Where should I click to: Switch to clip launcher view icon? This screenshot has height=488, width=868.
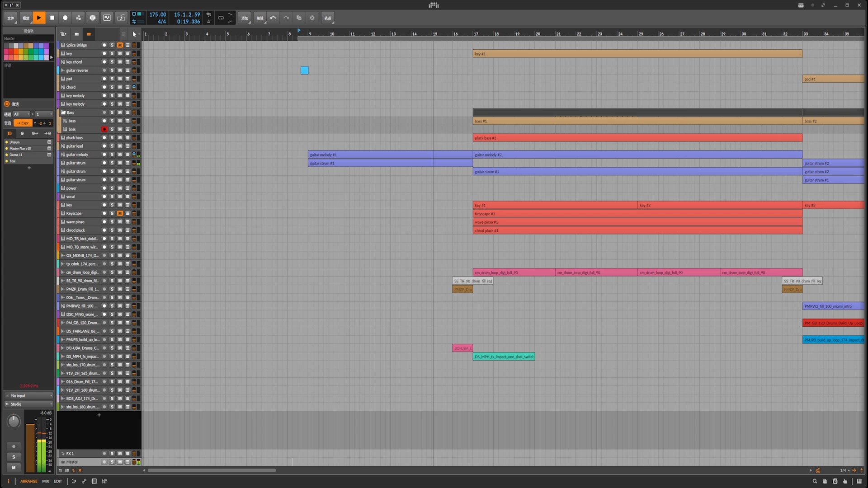pyautogui.click(x=76, y=34)
